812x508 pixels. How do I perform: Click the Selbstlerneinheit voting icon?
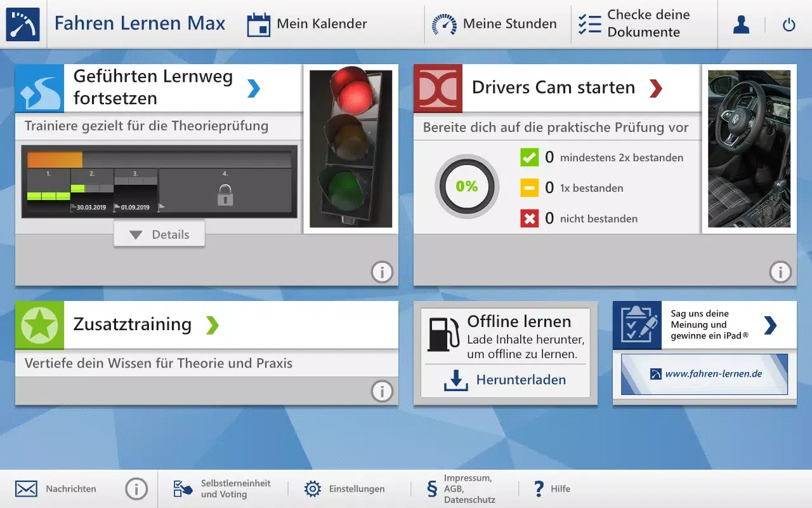pos(183,489)
